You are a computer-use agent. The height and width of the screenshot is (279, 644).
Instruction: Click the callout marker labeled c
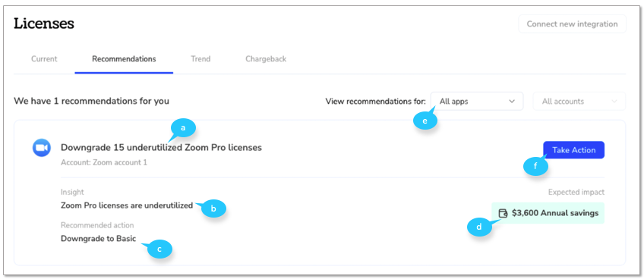pyautogui.click(x=159, y=249)
